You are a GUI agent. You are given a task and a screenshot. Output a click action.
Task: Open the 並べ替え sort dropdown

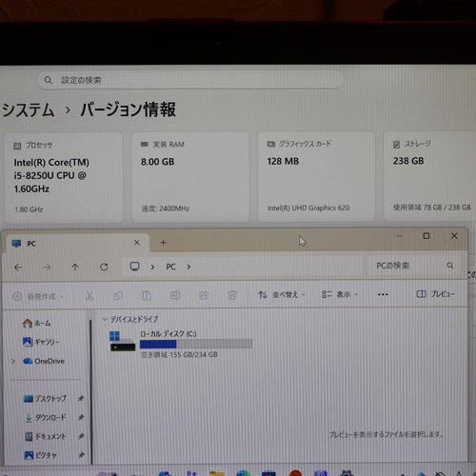click(281, 294)
